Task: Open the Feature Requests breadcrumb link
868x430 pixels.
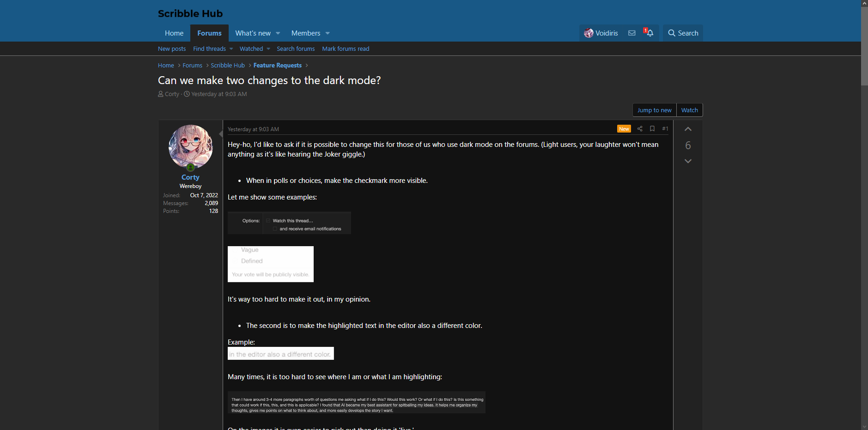Action: [x=277, y=66]
